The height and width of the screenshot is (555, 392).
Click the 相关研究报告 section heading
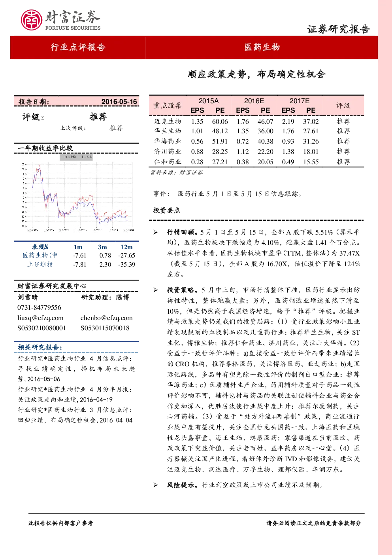click(40, 347)
